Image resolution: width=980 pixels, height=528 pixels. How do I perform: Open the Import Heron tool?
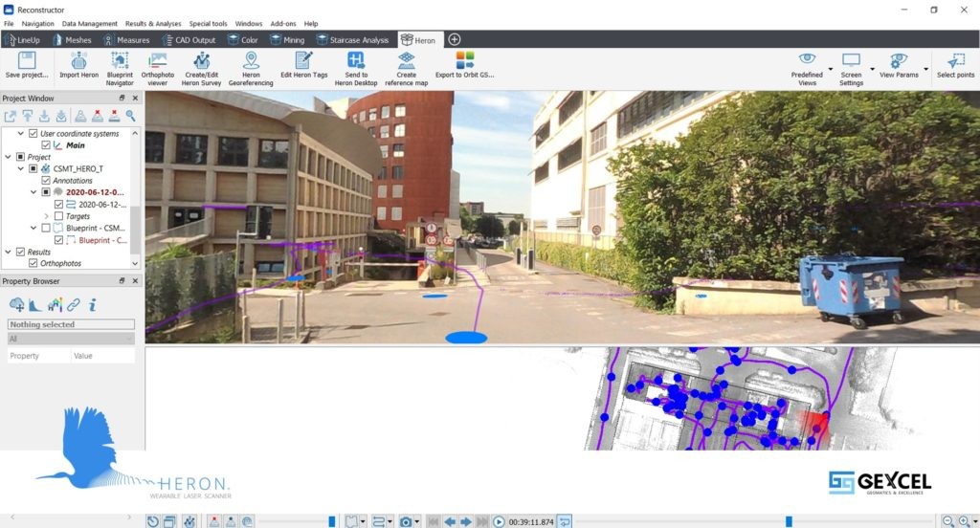tap(78, 60)
